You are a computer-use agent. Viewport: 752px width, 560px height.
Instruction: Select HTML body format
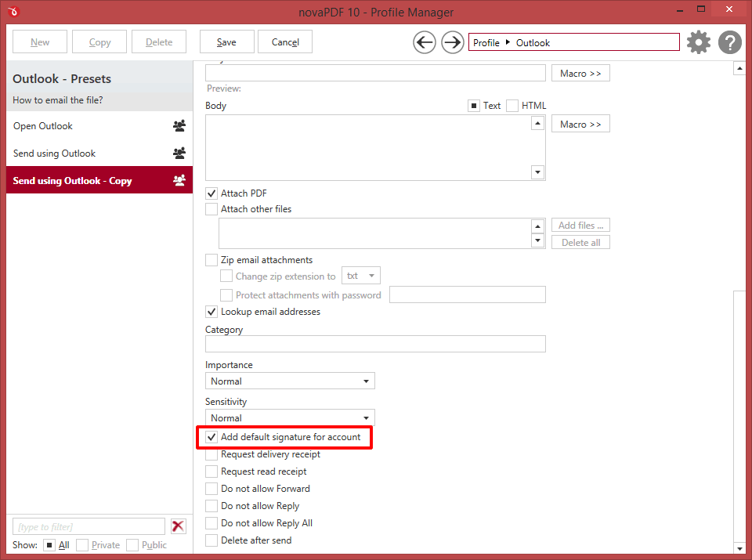point(512,106)
